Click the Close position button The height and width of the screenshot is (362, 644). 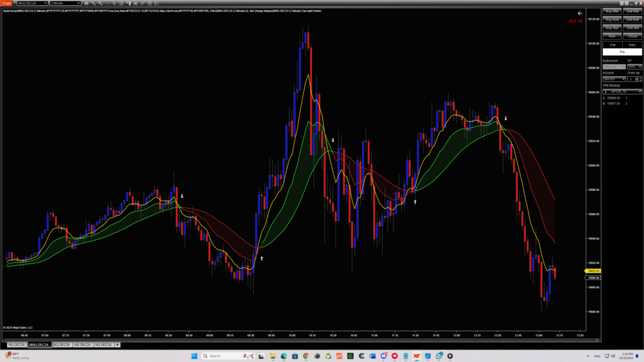[632, 36]
